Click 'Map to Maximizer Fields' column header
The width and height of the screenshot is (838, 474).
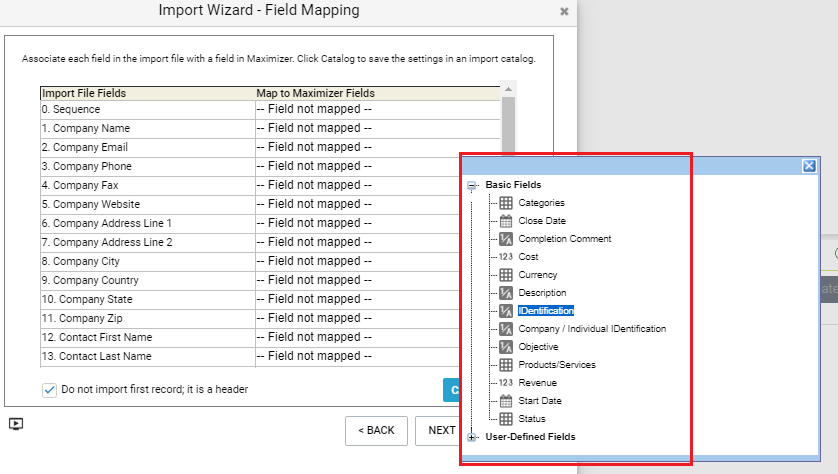tap(378, 94)
